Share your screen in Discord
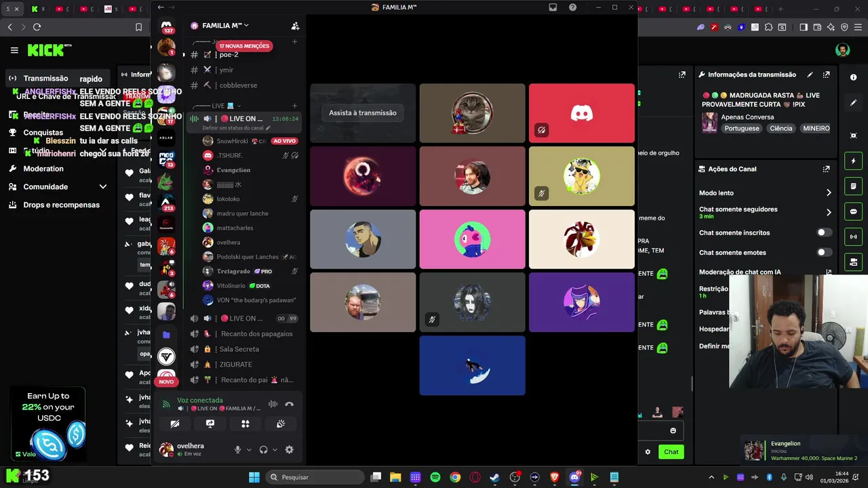This screenshot has height=488, width=868. tap(210, 424)
